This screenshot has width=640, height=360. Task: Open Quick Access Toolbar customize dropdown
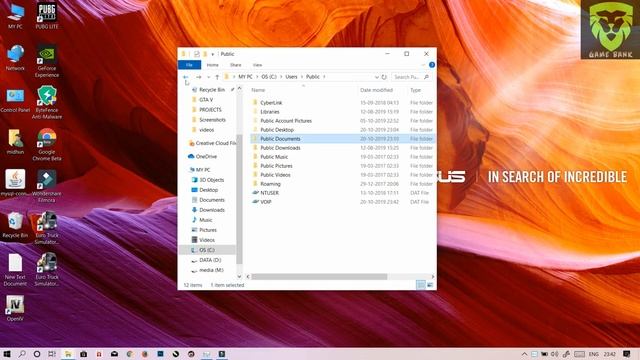213,54
